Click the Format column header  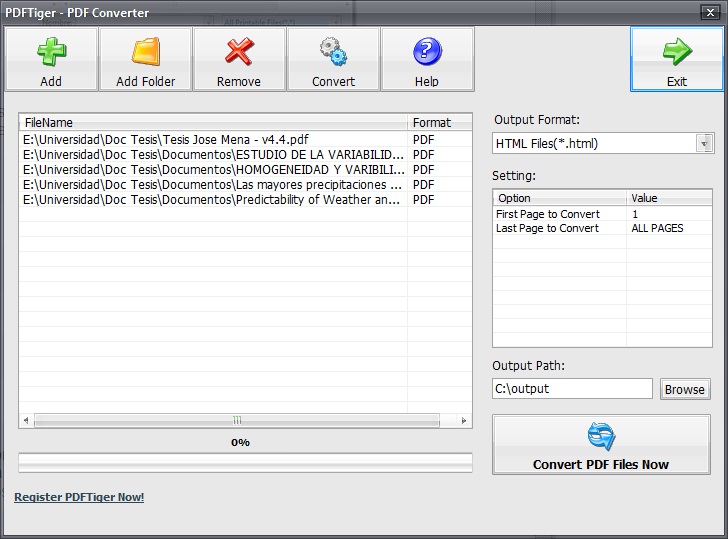440,123
